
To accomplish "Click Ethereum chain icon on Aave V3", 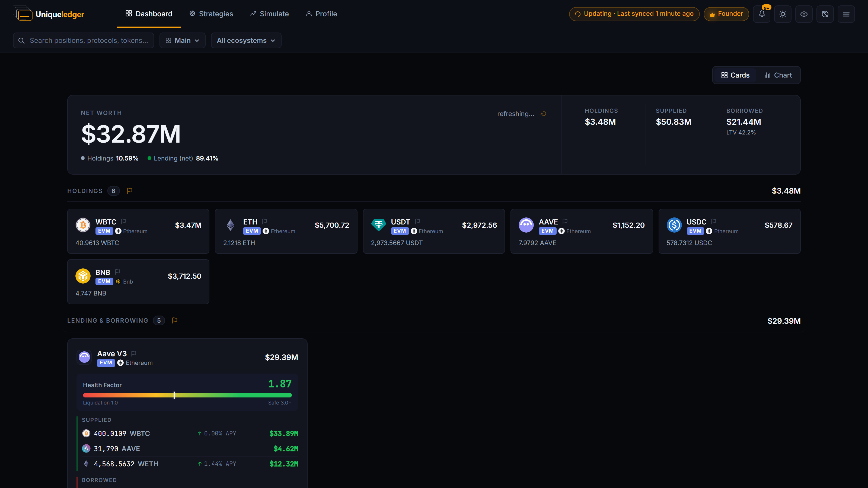I will 120,363.
